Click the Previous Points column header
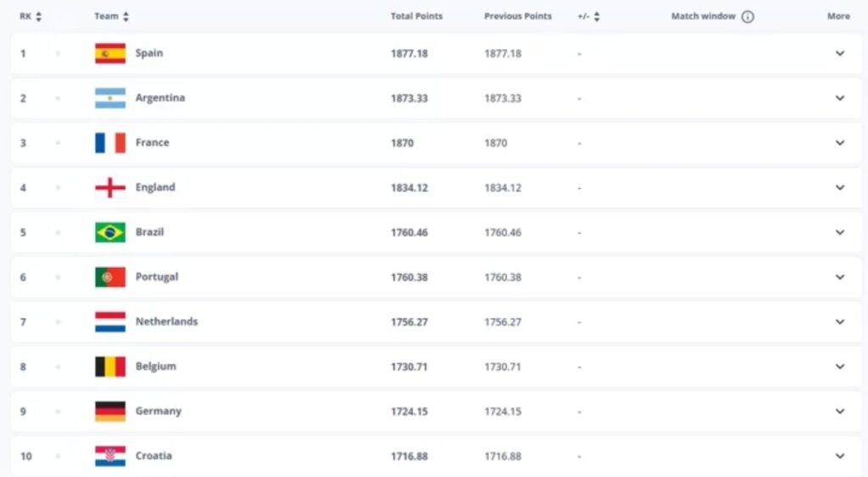The width and height of the screenshot is (868, 477). tap(517, 16)
